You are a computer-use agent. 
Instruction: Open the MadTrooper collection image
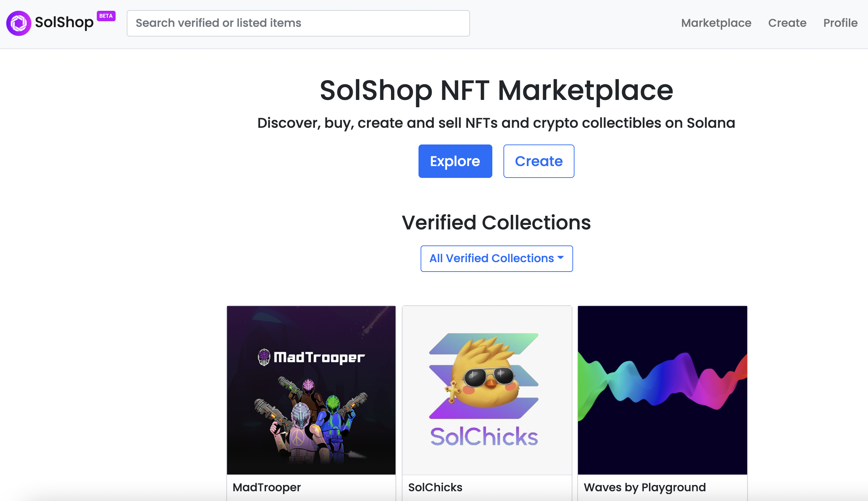pyautogui.click(x=311, y=390)
